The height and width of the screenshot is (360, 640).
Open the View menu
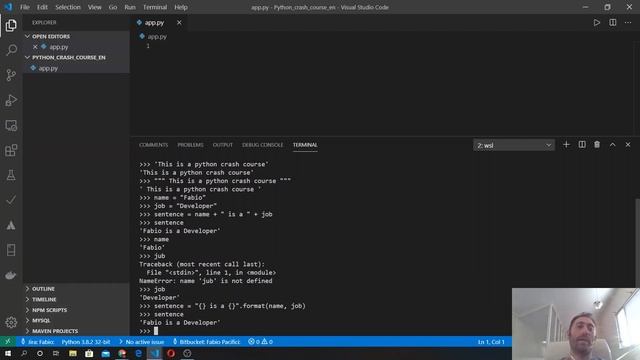tap(95, 7)
